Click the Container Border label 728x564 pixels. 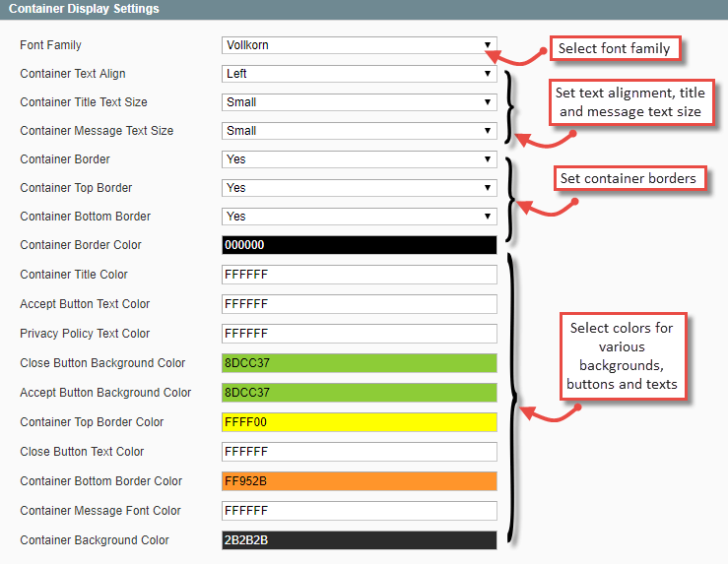click(65, 159)
